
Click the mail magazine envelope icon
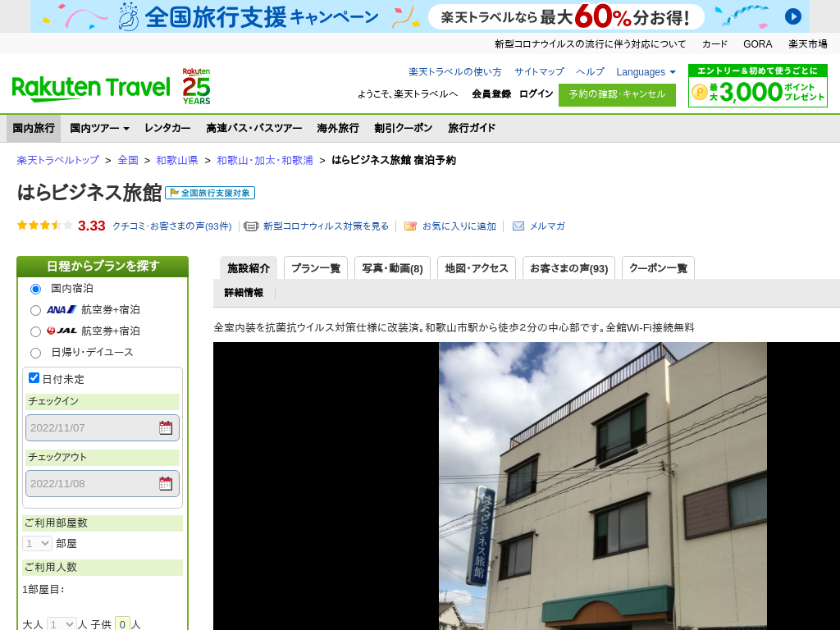pos(518,226)
